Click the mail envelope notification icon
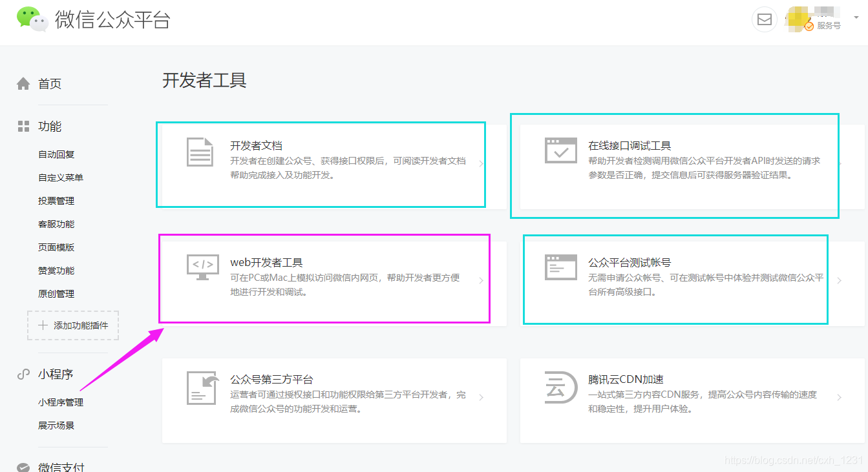Screen dimensions: 868x472 coord(764,19)
